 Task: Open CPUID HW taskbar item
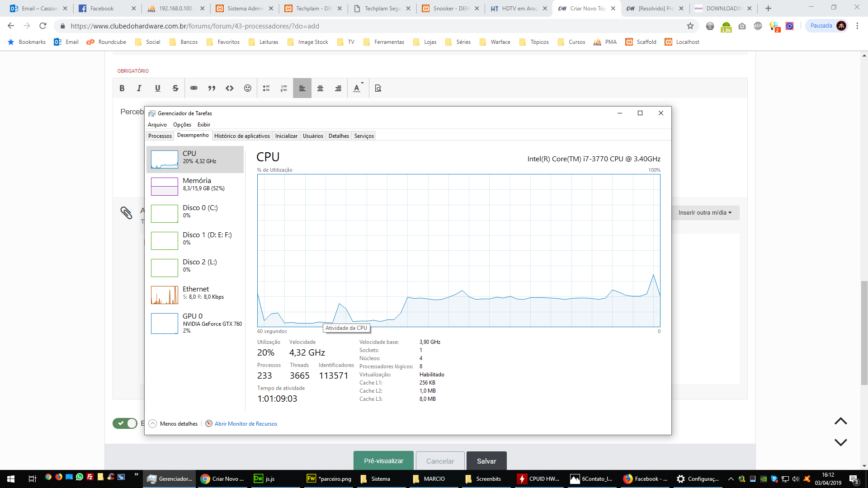tap(539, 479)
